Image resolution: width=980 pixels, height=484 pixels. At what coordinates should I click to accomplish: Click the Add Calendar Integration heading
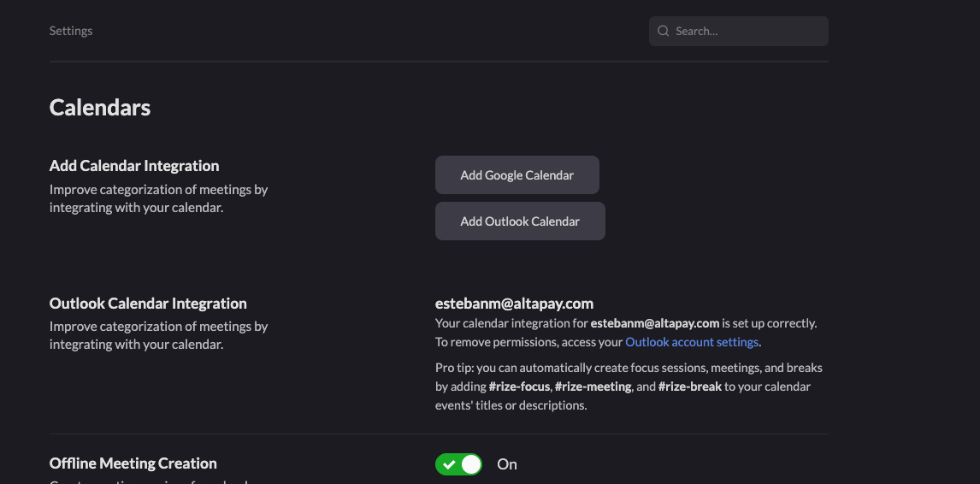coord(134,166)
